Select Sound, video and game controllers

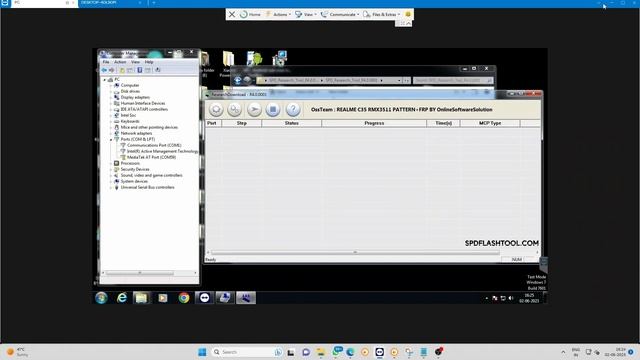[151, 175]
